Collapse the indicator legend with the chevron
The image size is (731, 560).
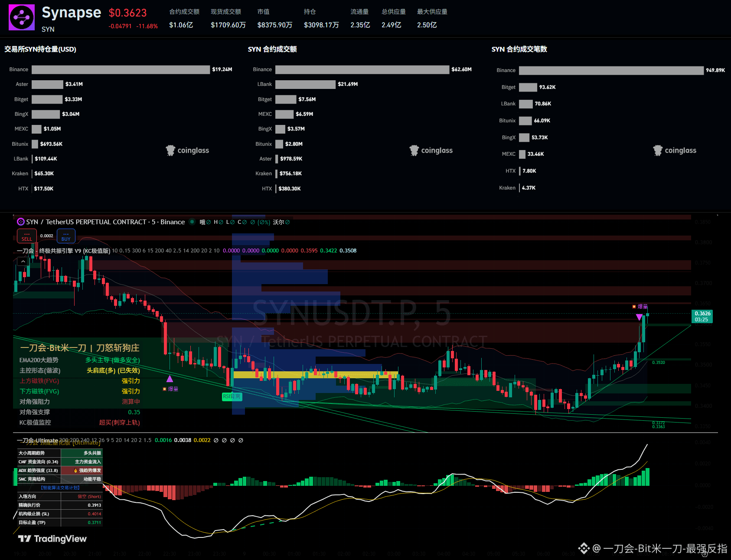point(23,261)
